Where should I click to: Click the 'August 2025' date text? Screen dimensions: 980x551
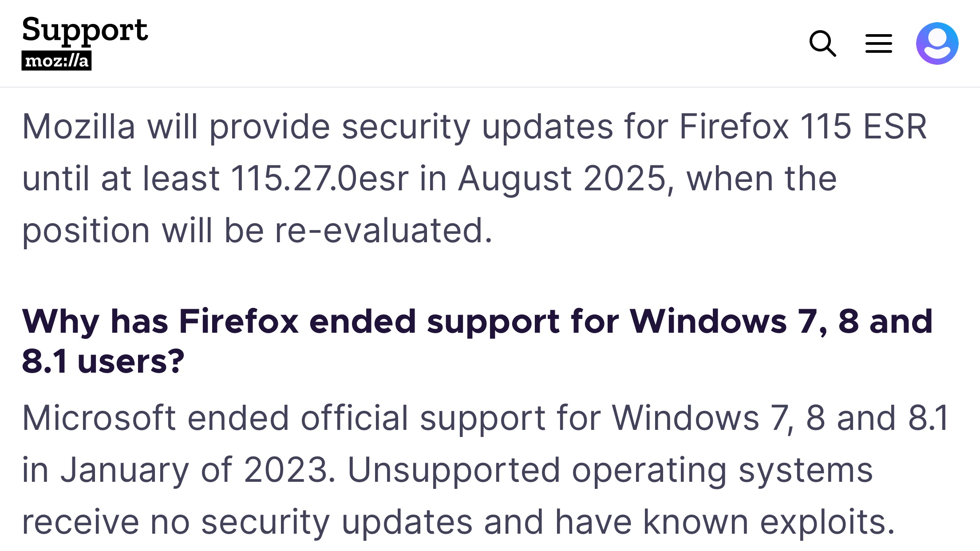click(562, 179)
